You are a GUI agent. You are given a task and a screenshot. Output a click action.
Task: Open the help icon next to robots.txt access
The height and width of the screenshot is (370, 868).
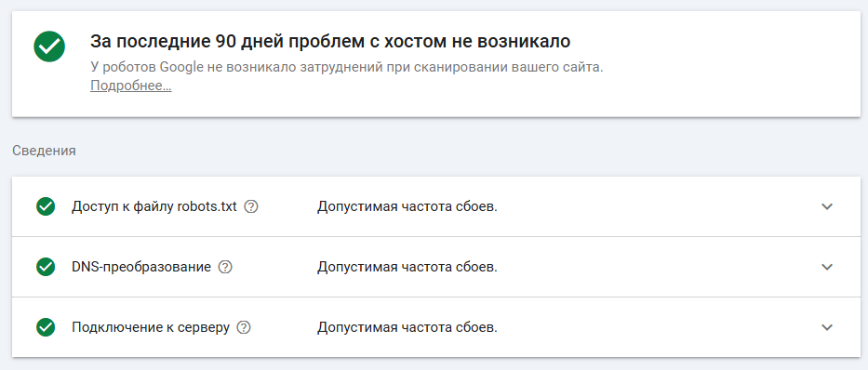click(251, 206)
